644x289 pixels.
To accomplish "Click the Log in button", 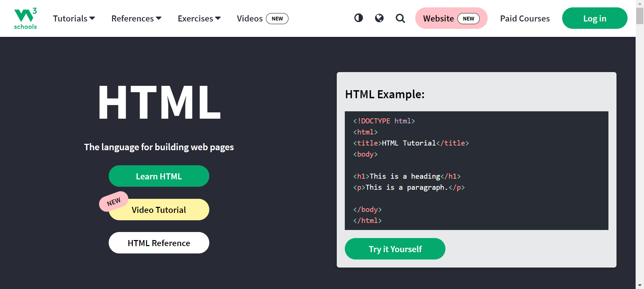I will point(595,18).
